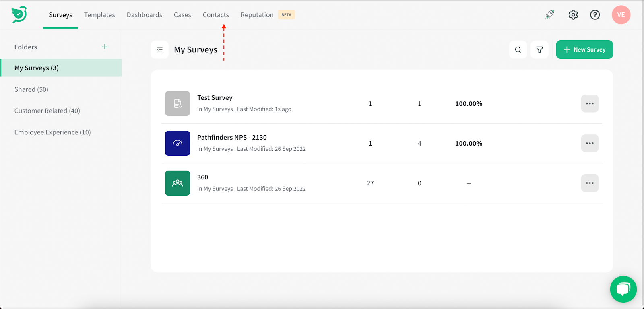Open the Contacts tab
This screenshot has height=309, width=644.
click(x=216, y=15)
